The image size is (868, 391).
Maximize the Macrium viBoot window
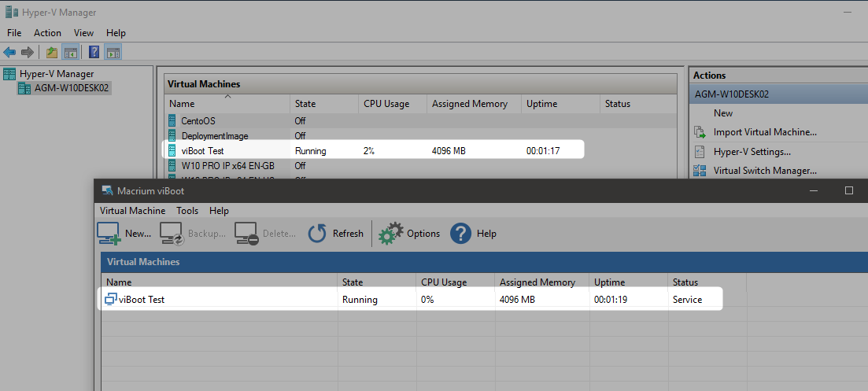[848, 191]
